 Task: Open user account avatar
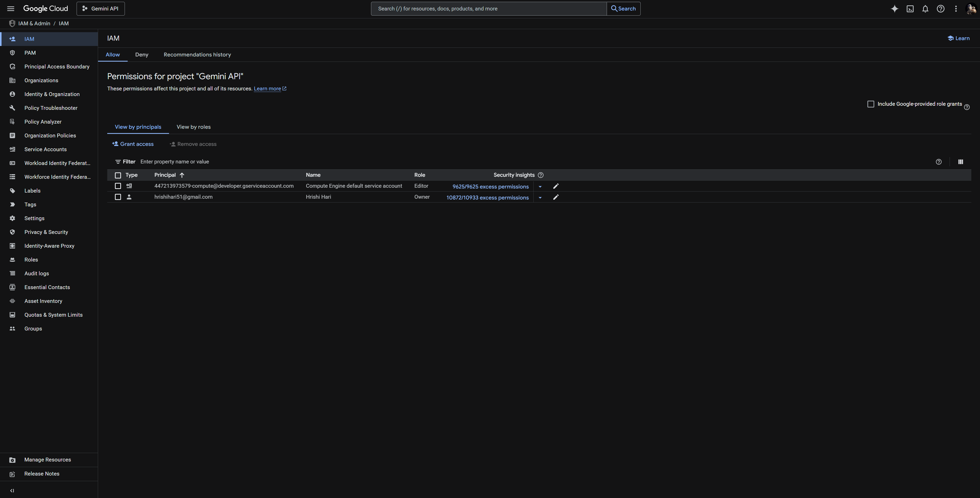click(x=971, y=9)
